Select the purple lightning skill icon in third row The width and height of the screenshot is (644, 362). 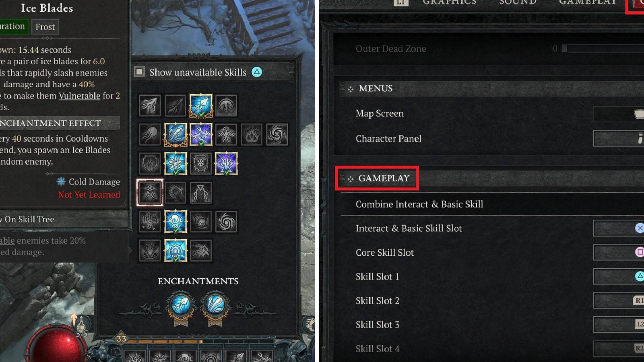point(226,164)
